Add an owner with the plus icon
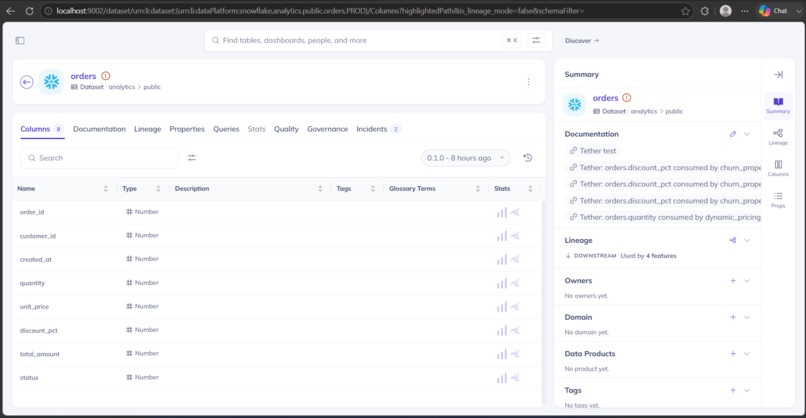 point(733,281)
